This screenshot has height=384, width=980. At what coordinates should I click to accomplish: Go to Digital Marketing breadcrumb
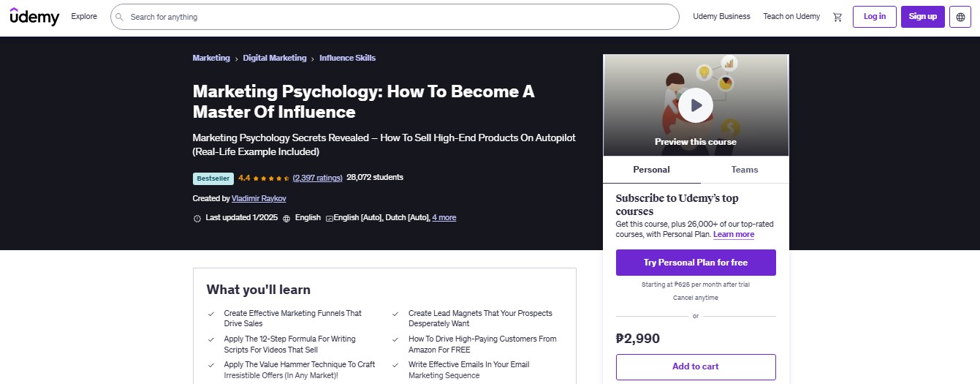point(275,58)
